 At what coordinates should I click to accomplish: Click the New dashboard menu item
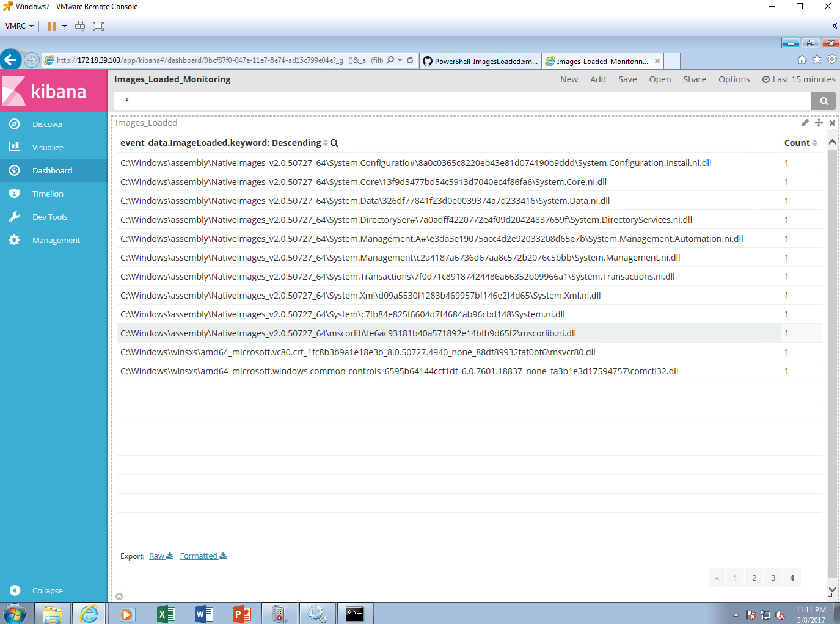[569, 79]
